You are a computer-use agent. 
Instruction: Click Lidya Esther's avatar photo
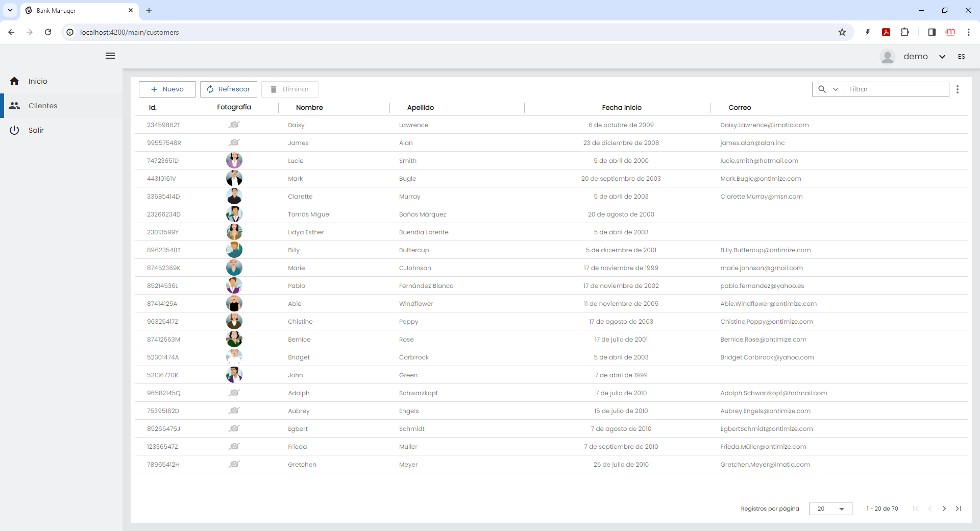234,232
